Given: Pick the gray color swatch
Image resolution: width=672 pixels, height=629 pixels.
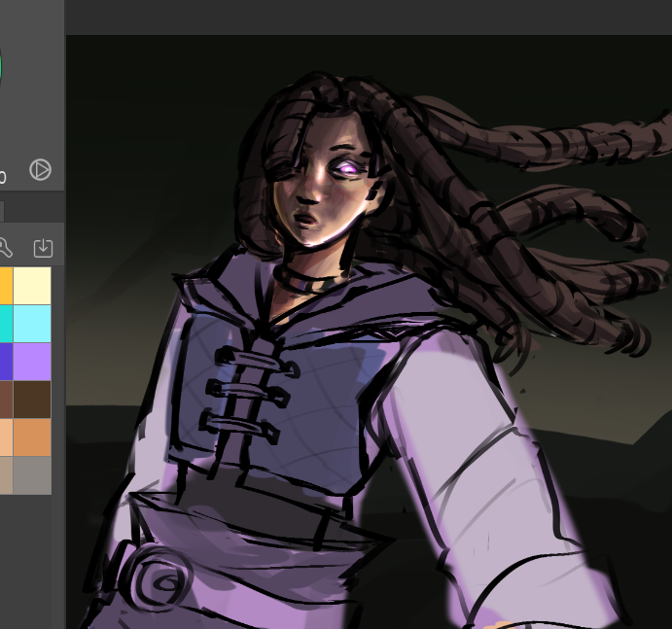Looking at the screenshot, I should (x=32, y=475).
